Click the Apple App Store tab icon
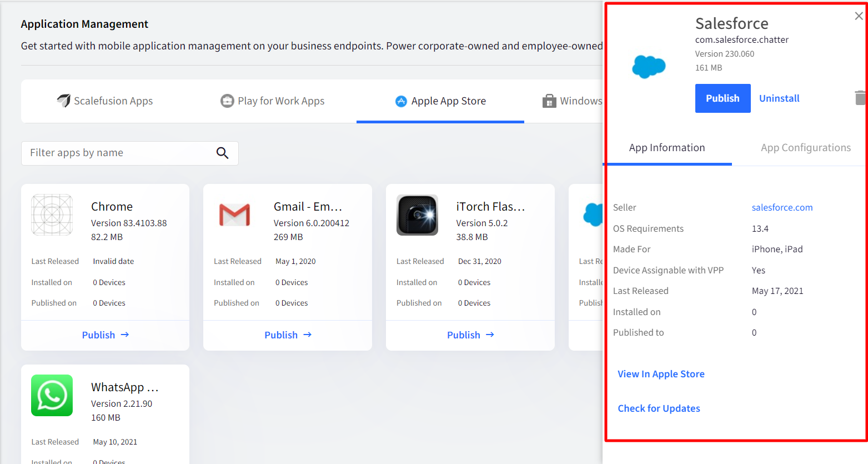 pyautogui.click(x=401, y=101)
